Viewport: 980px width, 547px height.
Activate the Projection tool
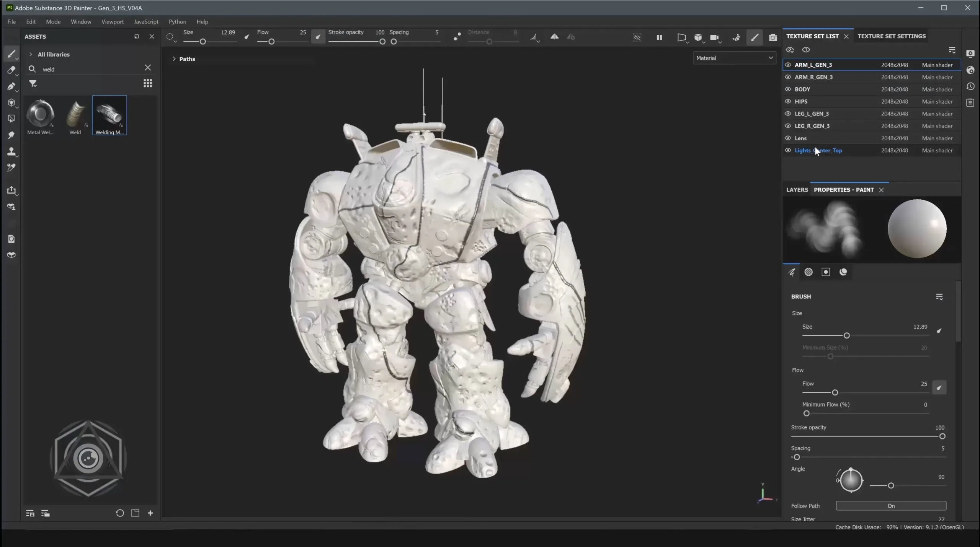(12, 86)
